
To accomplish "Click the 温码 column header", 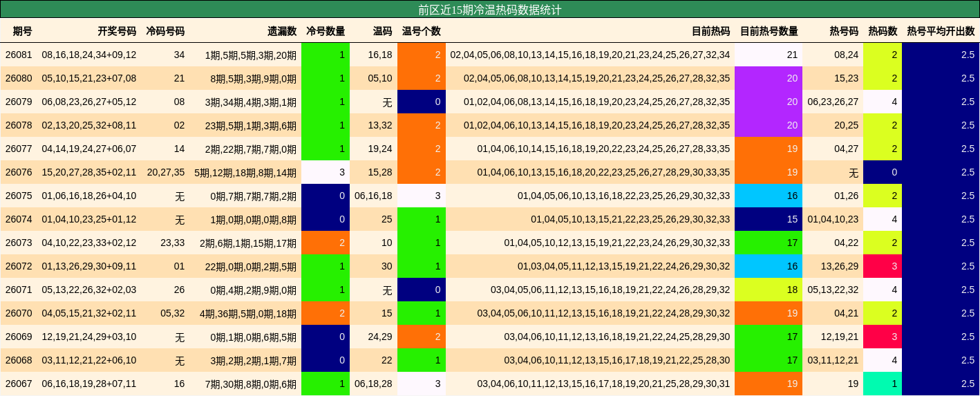I will coord(382,31).
